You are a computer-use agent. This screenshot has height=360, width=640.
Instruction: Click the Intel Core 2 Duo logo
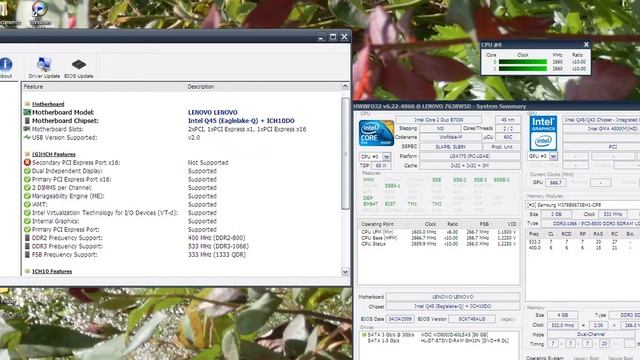[x=376, y=133]
